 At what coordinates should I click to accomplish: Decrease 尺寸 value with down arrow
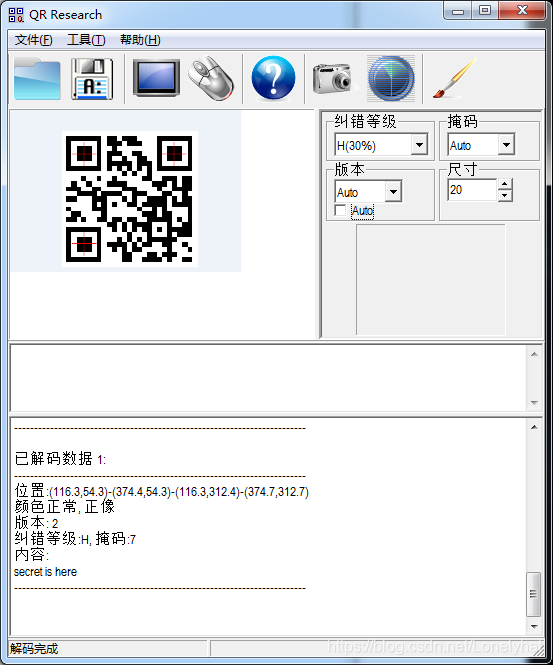505,196
